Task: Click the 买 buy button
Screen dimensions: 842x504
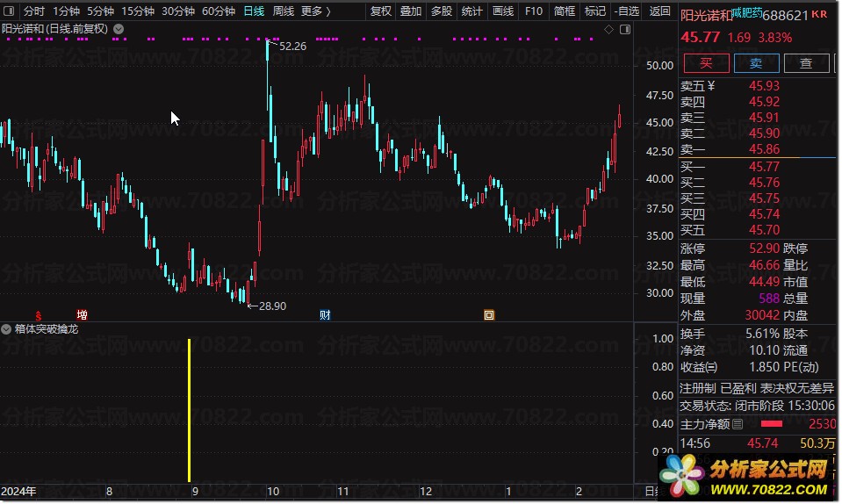Action: (706, 63)
